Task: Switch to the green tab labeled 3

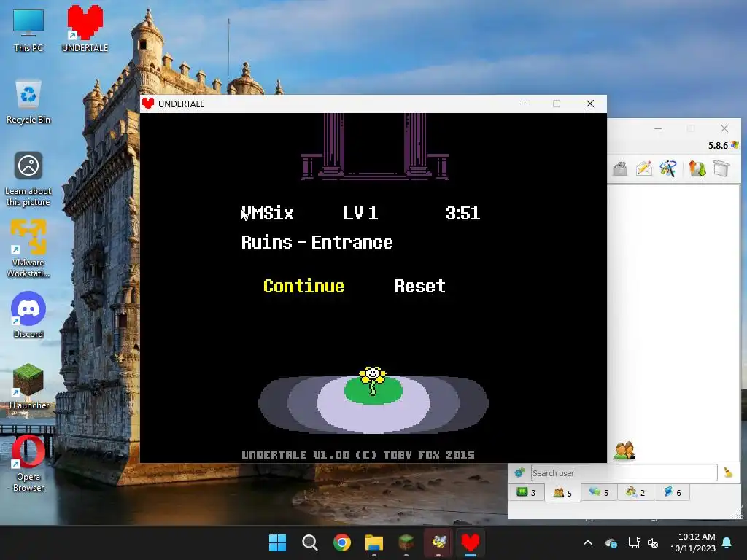Action: (x=527, y=492)
